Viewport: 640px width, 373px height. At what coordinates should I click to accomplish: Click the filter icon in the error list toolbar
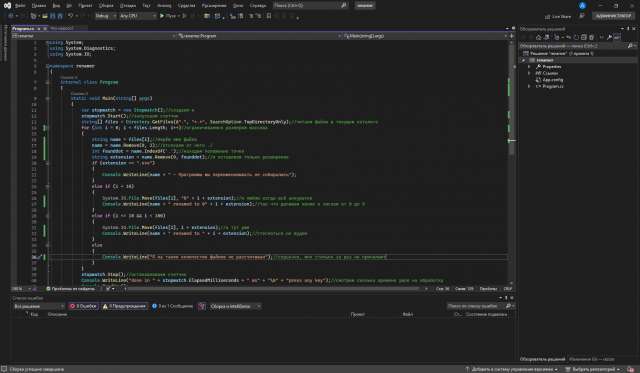tap(202, 306)
